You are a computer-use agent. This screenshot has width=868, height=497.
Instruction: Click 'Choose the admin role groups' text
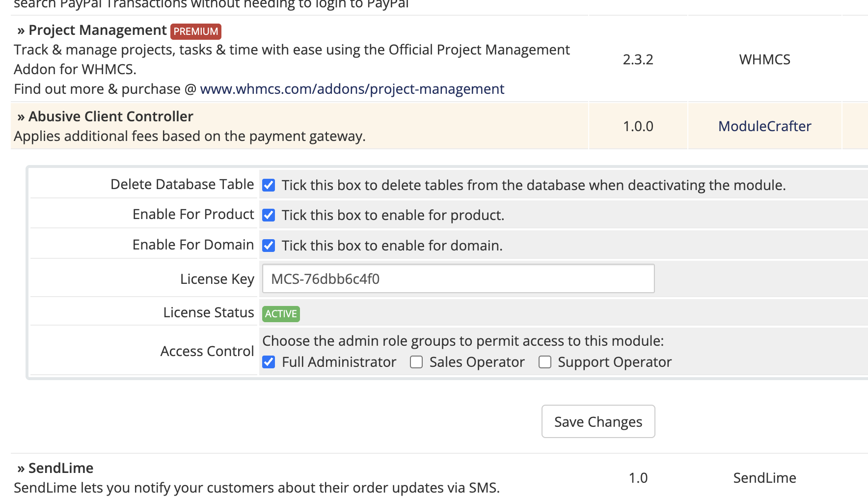tap(463, 341)
